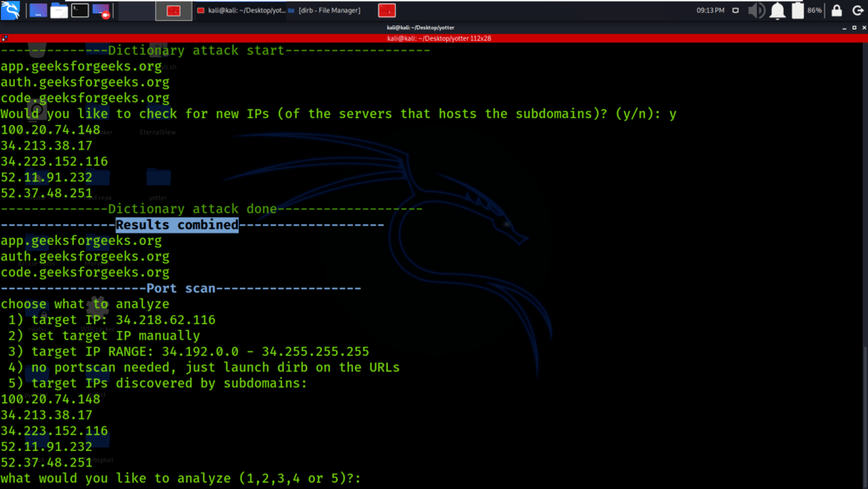This screenshot has width=868, height=489.
Task: Click option 1) target IP: 34.218.62.116
Action: (x=112, y=320)
